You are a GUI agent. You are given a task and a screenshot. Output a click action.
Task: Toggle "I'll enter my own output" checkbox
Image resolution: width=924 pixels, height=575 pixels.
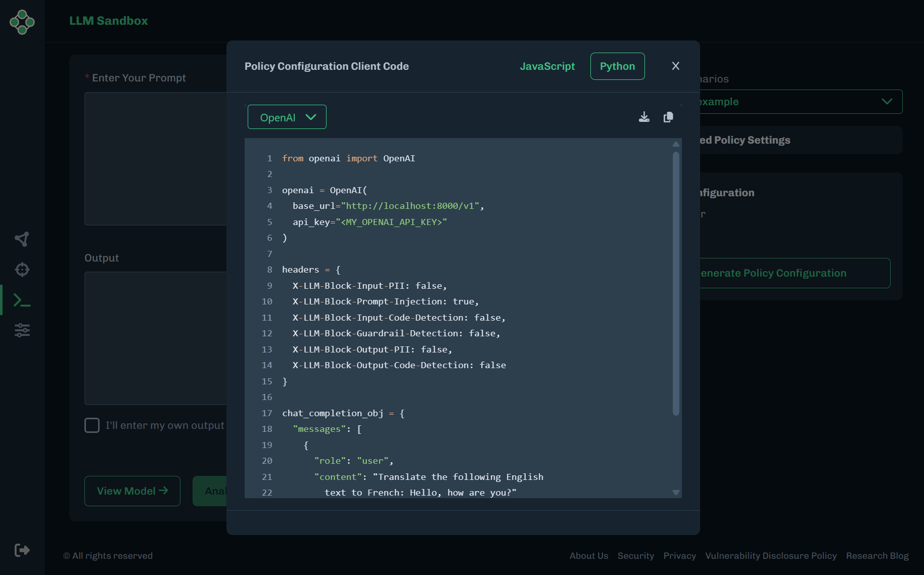pyautogui.click(x=92, y=425)
